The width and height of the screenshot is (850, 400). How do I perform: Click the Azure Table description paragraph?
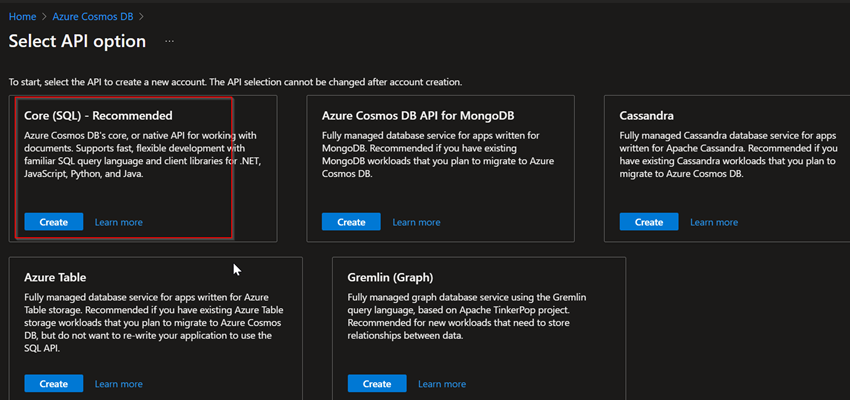point(154,323)
